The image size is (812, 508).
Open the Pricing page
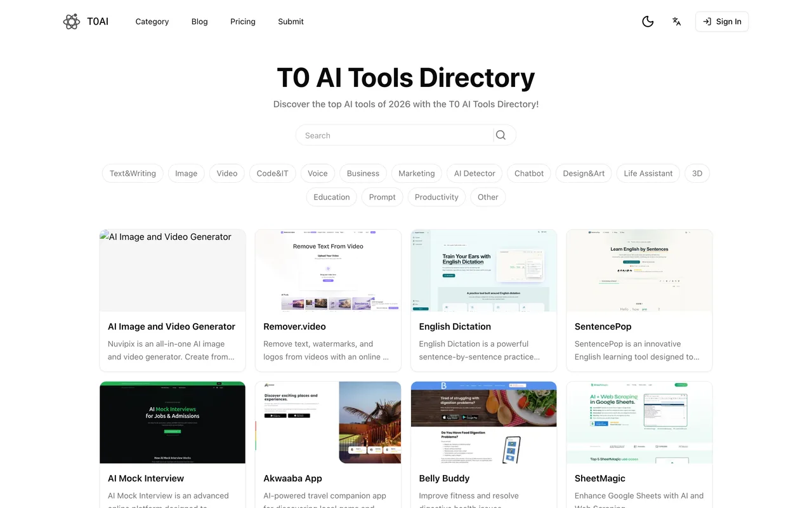point(243,22)
